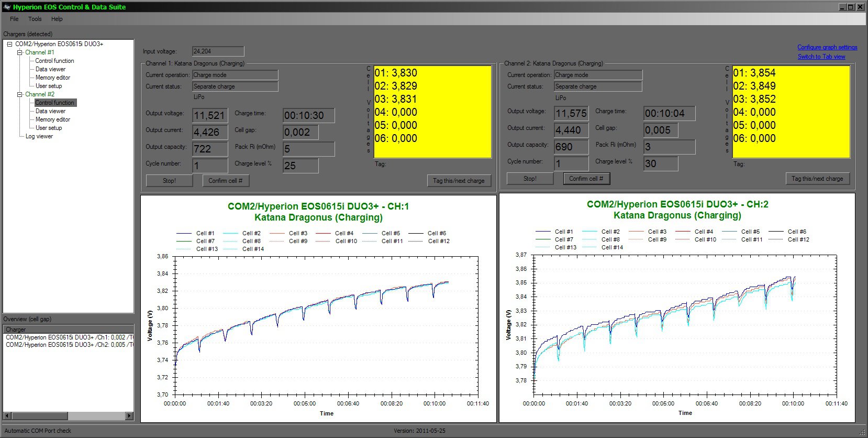Click Channel 2 Output voltage value 11,575
The height and width of the screenshot is (438, 868).
[x=572, y=113]
